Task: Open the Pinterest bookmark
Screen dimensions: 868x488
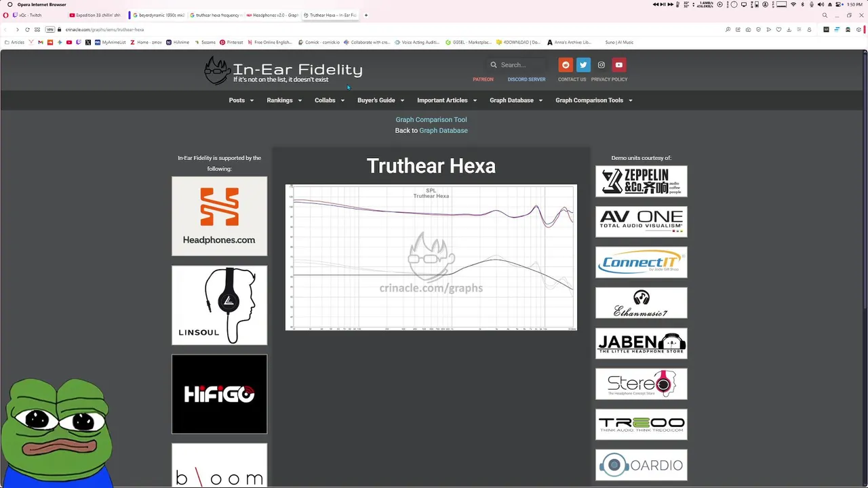Action: [231, 43]
